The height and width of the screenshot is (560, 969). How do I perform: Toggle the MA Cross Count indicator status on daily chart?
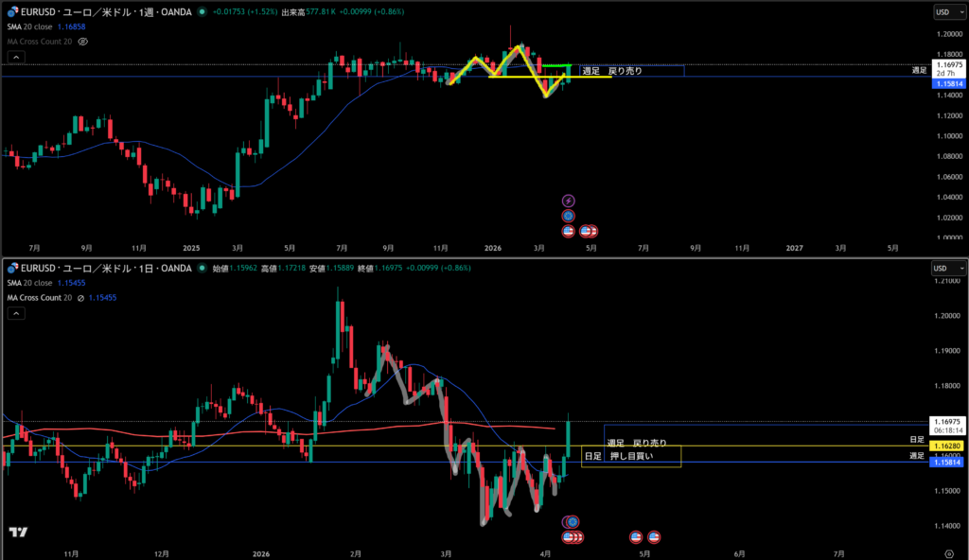click(x=81, y=297)
